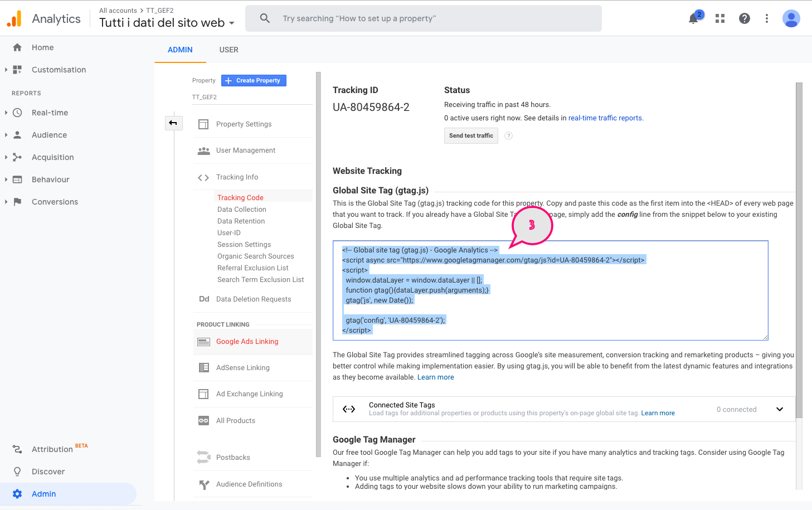Click the Acquisition arrows icon
The width and height of the screenshot is (812, 510).
coord(17,157)
